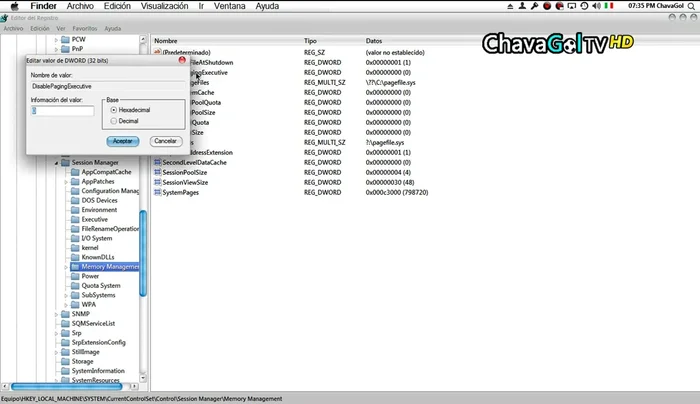The height and width of the screenshot is (404, 700).
Task: Click the Registry Editor title bar icon
Action: coord(4,18)
